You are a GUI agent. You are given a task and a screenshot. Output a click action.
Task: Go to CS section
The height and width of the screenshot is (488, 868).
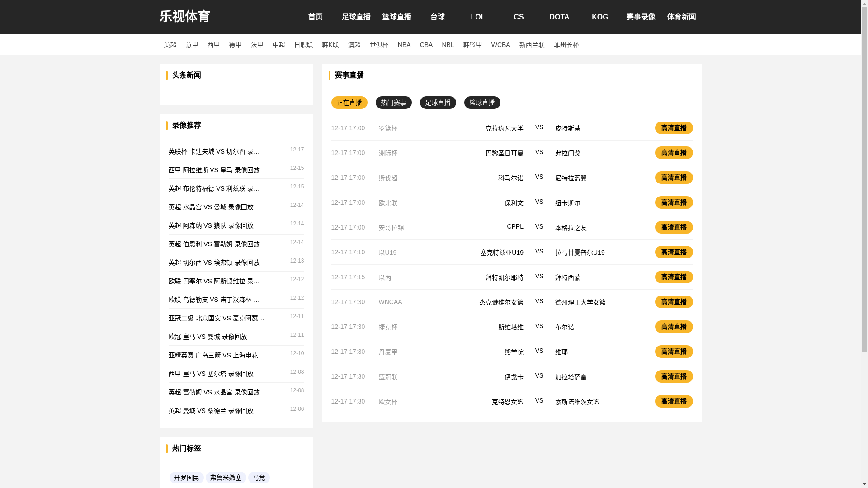(x=519, y=17)
